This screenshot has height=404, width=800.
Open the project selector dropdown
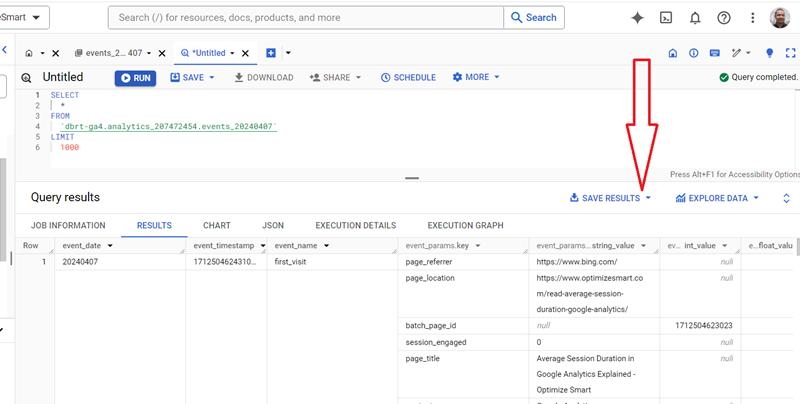pos(24,18)
